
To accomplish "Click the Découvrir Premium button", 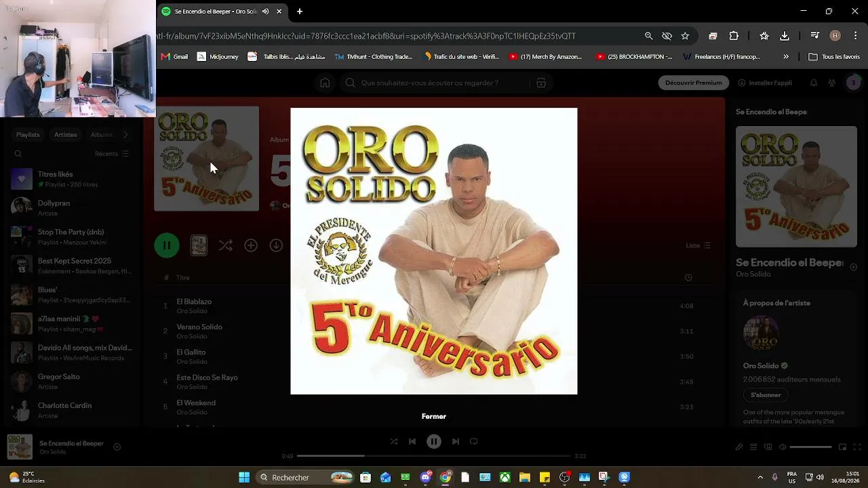I will point(694,83).
